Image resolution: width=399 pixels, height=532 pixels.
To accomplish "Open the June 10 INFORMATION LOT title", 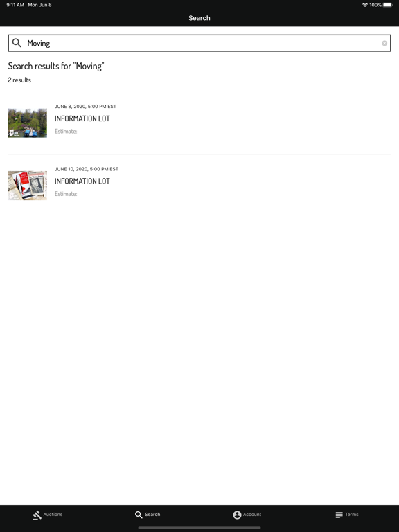I will (x=82, y=181).
